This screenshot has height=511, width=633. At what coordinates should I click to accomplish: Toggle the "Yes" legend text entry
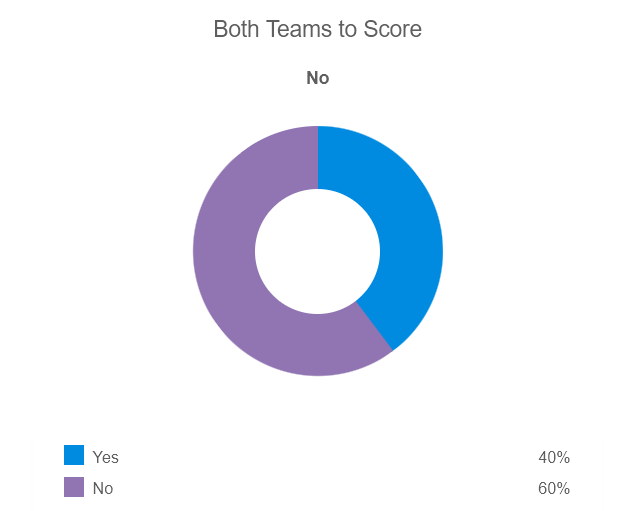[x=105, y=457]
